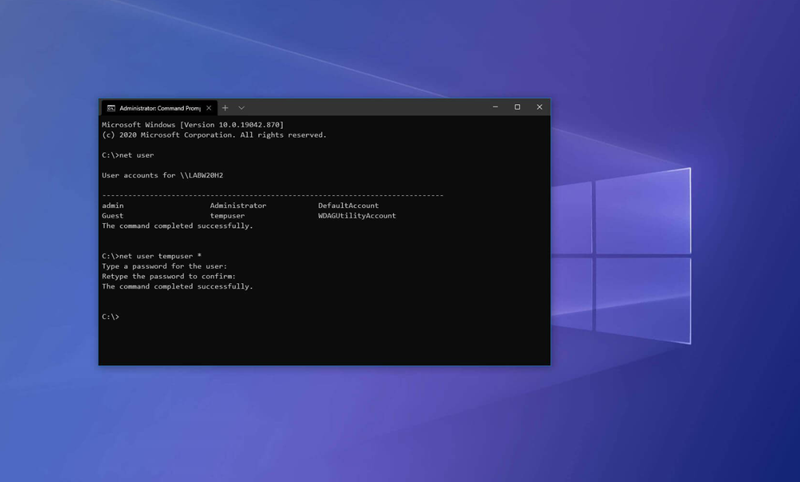Image resolution: width=800 pixels, height=482 pixels.
Task: Expand the new tab profile dropdown chevron
Action: pos(241,108)
